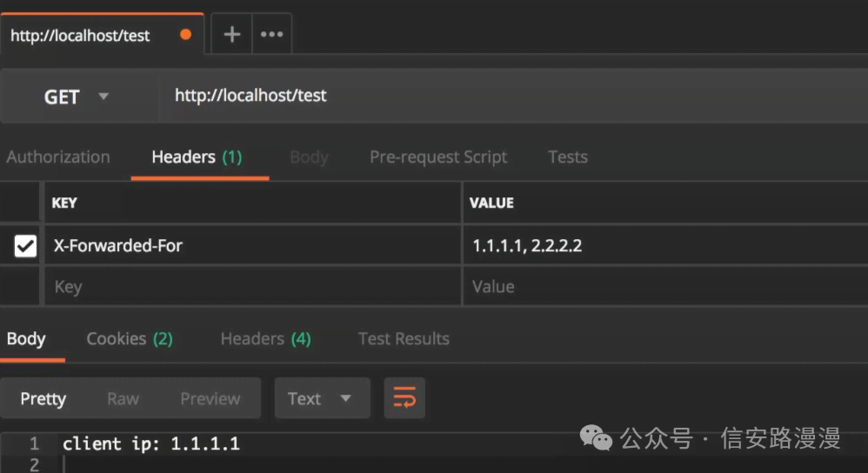Click the orange unsaved dot on the request tab
Image resolution: width=868 pixels, height=473 pixels.
(x=185, y=35)
